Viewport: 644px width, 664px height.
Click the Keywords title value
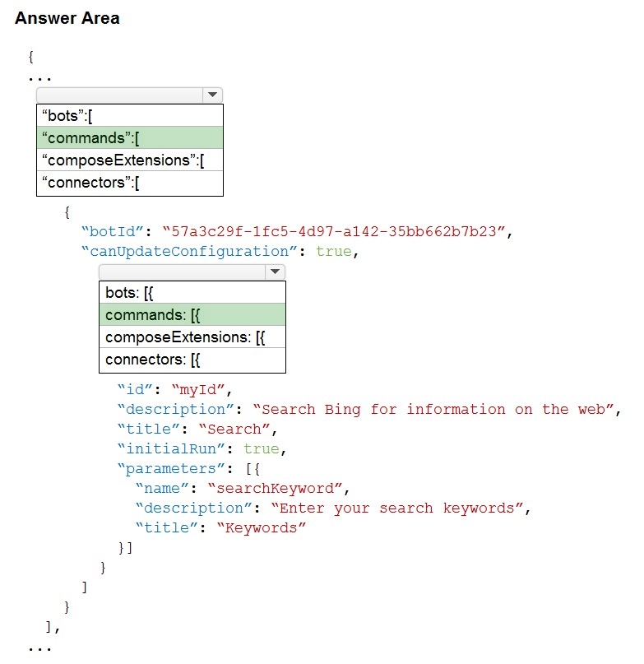click(262, 528)
